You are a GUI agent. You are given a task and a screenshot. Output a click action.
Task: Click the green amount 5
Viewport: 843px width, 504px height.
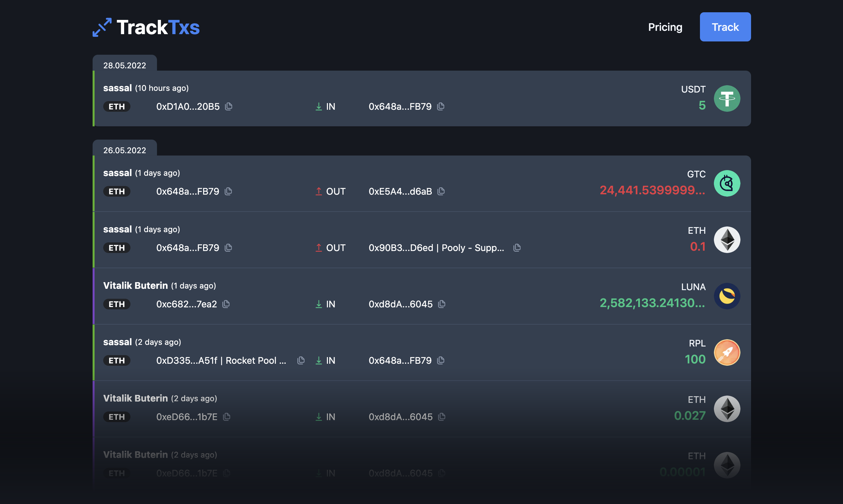[x=702, y=105]
